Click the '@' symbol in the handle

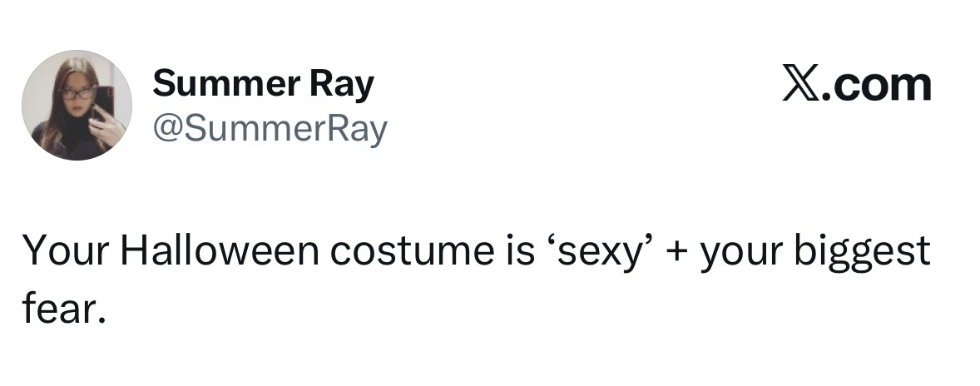165,129
